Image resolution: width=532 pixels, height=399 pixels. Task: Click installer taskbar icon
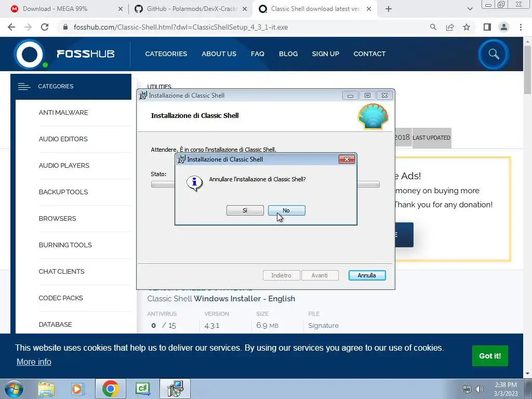(x=175, y=389)
